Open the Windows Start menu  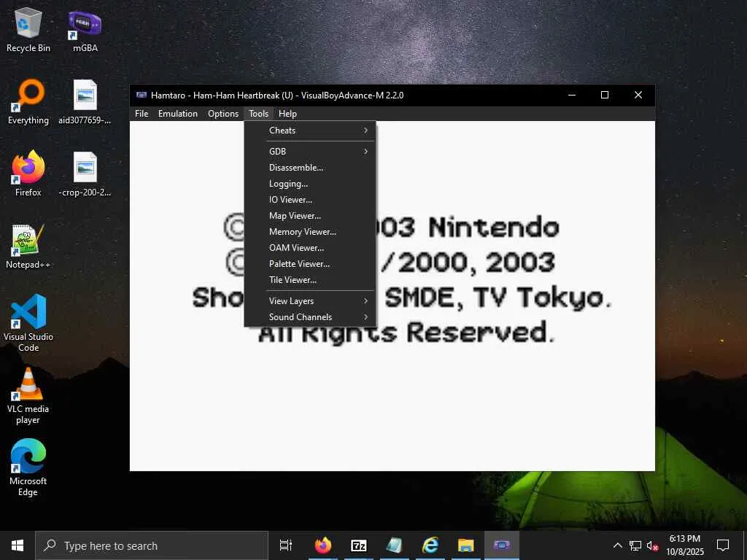click(18, 545)
